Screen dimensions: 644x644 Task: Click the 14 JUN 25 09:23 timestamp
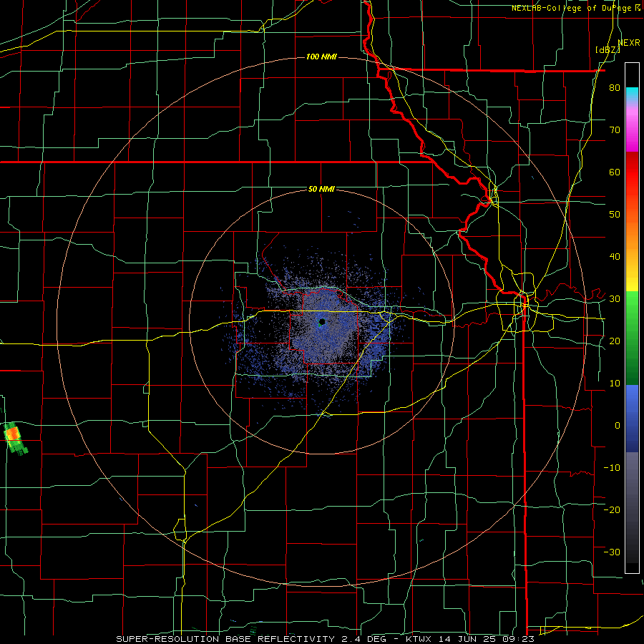tap(486, 639)
